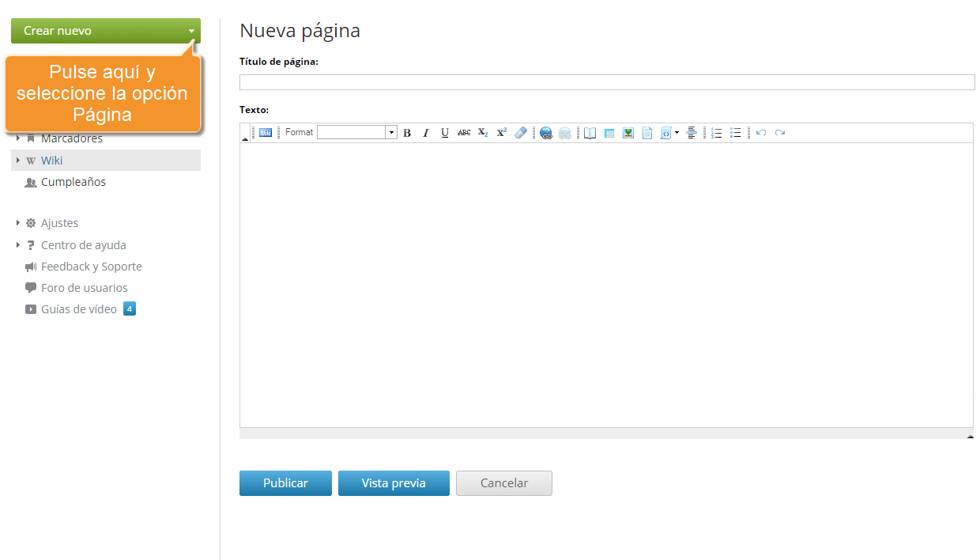Image resolution: width=980 pixels, height=560 pixels.
Task: Insert an image via the picture icon
Action: 628,133
